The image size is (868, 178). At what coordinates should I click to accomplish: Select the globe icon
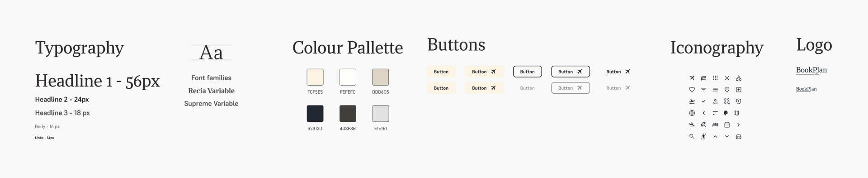pos(692,113)
